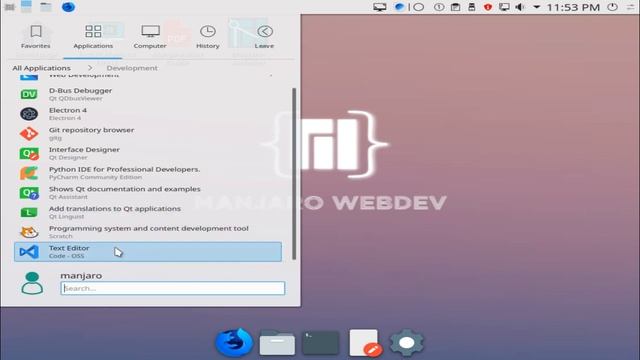Open the file manager from the dock
Image resolution: width=640 pixels, height=360 pixels.
277,342
